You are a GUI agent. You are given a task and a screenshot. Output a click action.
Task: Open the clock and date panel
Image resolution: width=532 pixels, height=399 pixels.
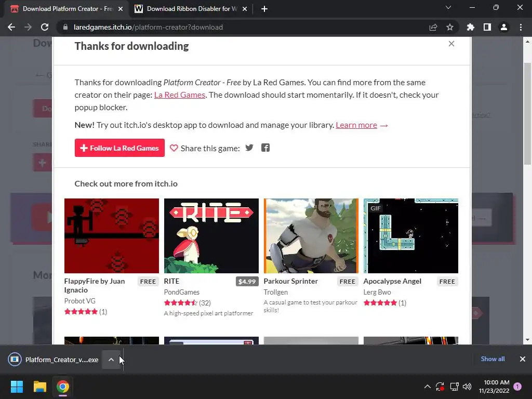[x=494, y=387]
